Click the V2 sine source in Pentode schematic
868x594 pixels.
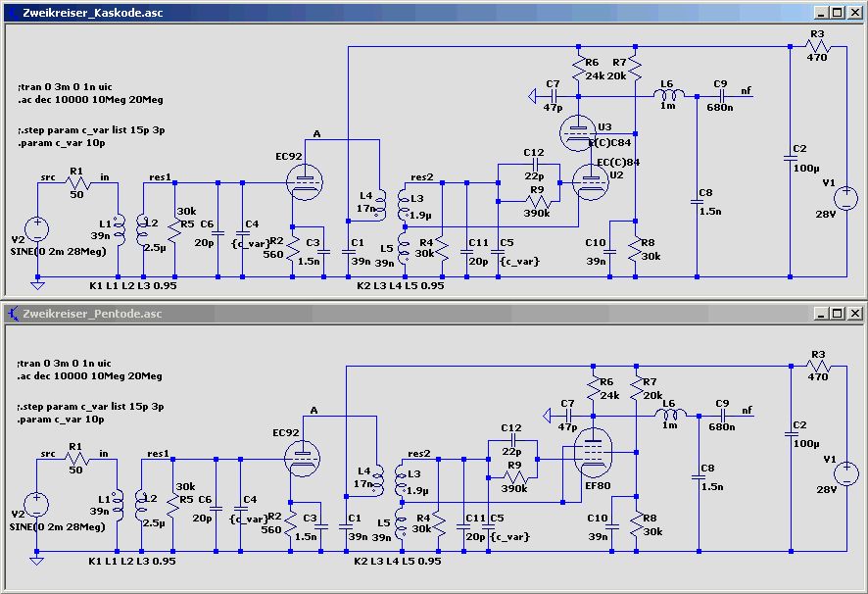tap(36, 505)
